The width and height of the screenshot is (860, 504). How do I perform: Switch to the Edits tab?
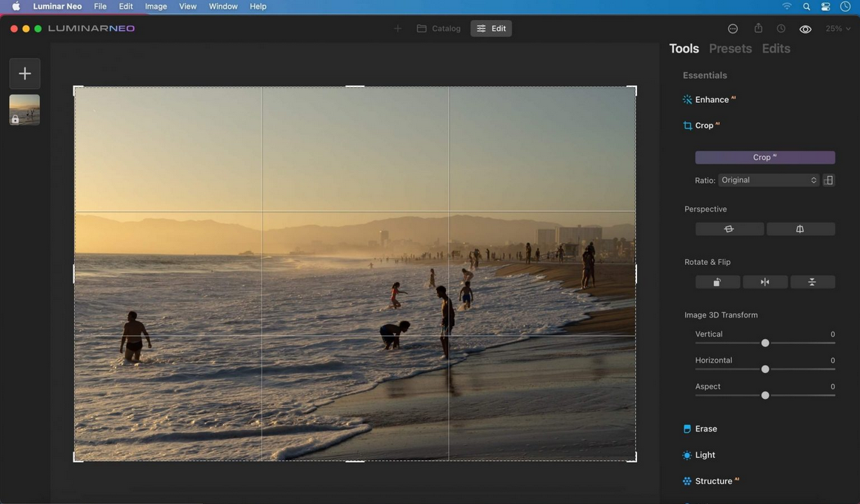(776, 49)
